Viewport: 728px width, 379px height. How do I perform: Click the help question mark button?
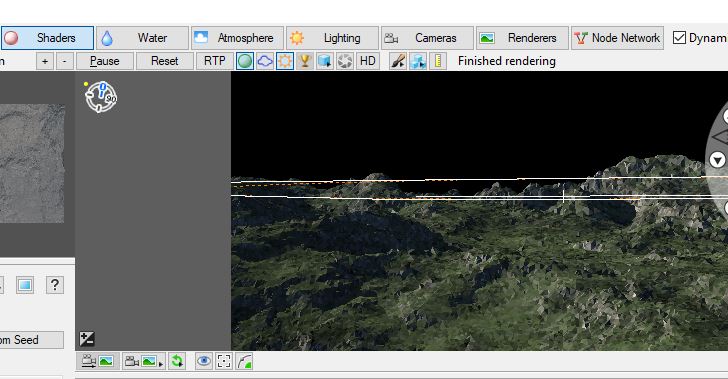point(55,285)
